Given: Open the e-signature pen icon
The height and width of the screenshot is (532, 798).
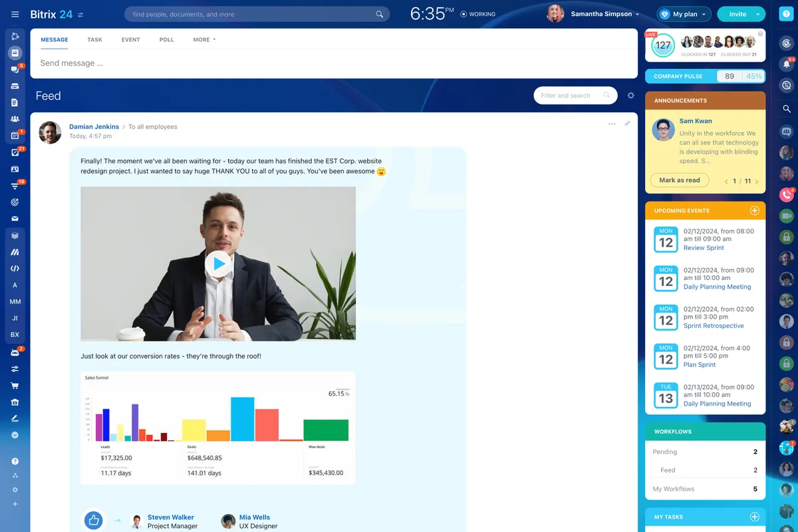Looking at the screenshot, I should click(15, 419).
